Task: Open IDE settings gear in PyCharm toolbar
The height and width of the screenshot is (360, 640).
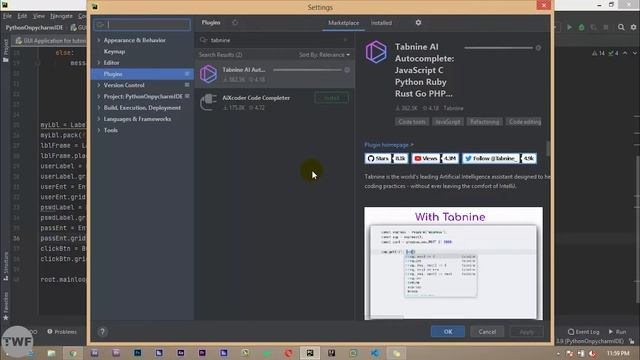Action: (x=633, y=27)
